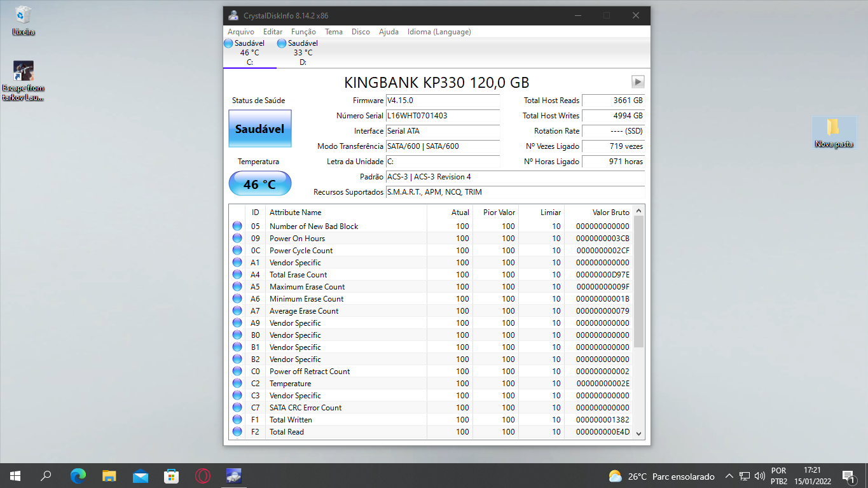Select drive D: tab at 33 °C

pos(303,53)
